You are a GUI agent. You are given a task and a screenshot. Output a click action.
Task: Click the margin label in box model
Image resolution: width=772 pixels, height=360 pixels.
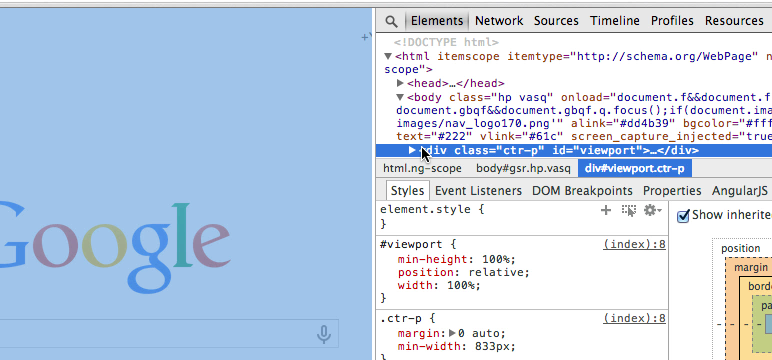pyautogui.click(x=751, y=267)
